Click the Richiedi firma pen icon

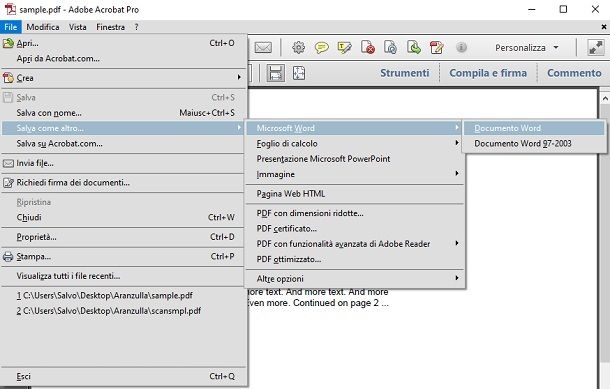click(8, 183)
